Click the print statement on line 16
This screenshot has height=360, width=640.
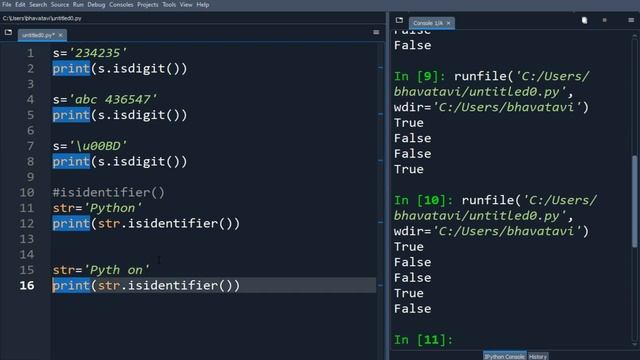[x=146, y=286]
